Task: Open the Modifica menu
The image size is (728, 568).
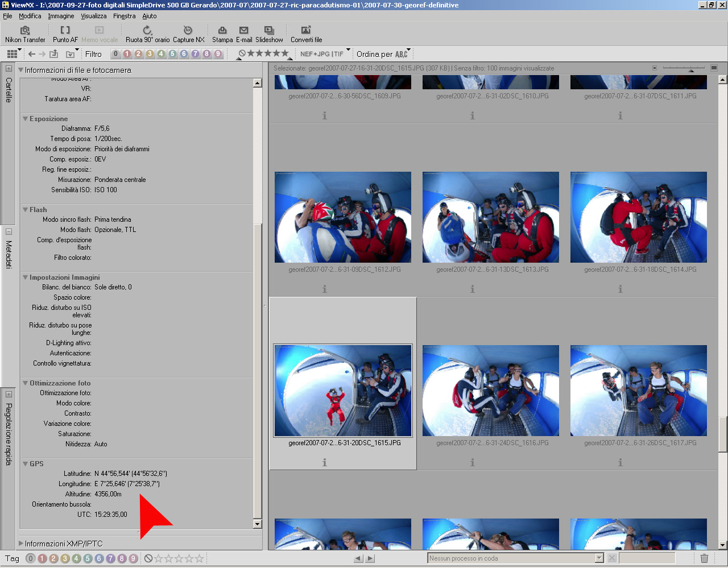Action: (x=30, y=16)
